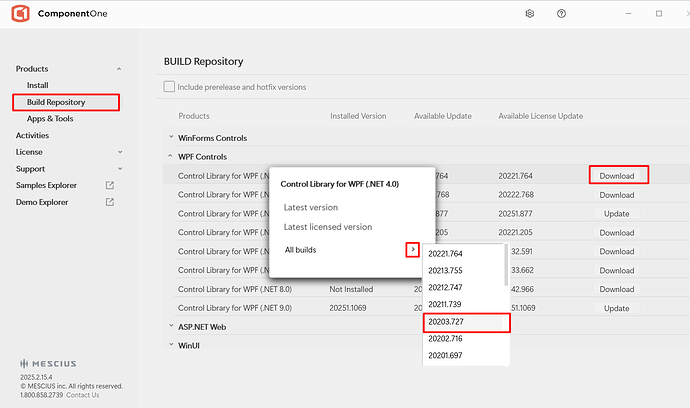Click the ComponentOne logo icon
The height and width of the screenshot is (408, 690).
[20, 14]
